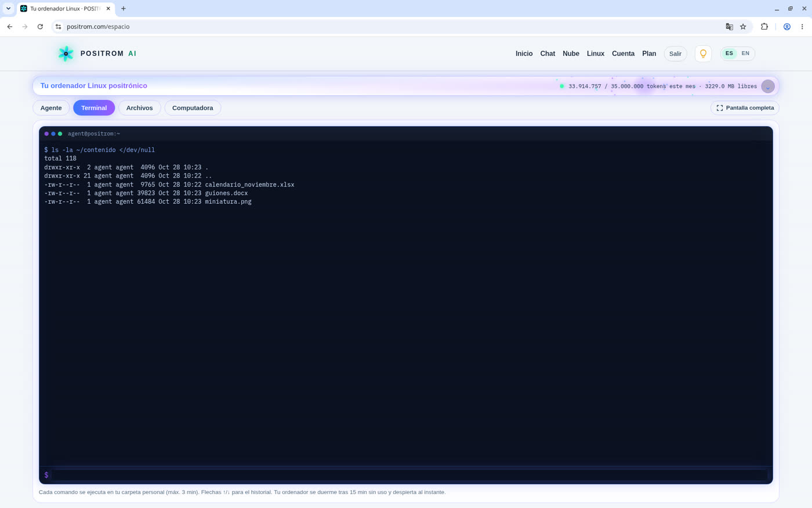Switch language to ES
Screen dimensions: 812x508
pyautogui.click(x=729, y=53)
